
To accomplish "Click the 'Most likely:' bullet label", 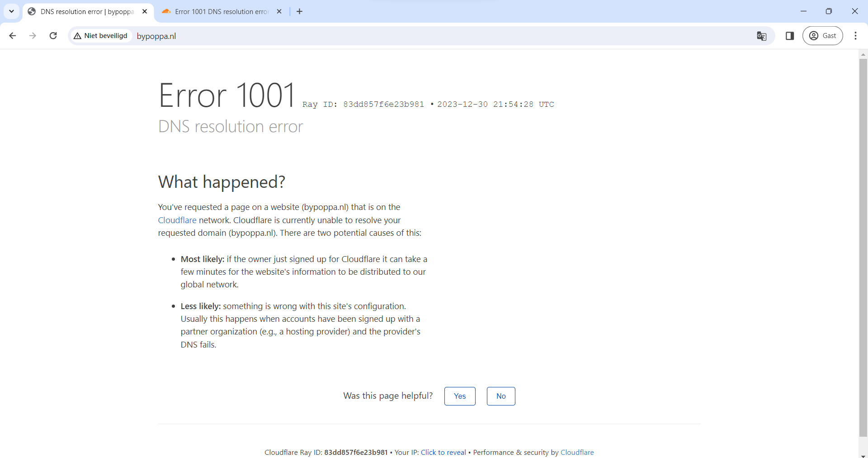I will (203, 259).
